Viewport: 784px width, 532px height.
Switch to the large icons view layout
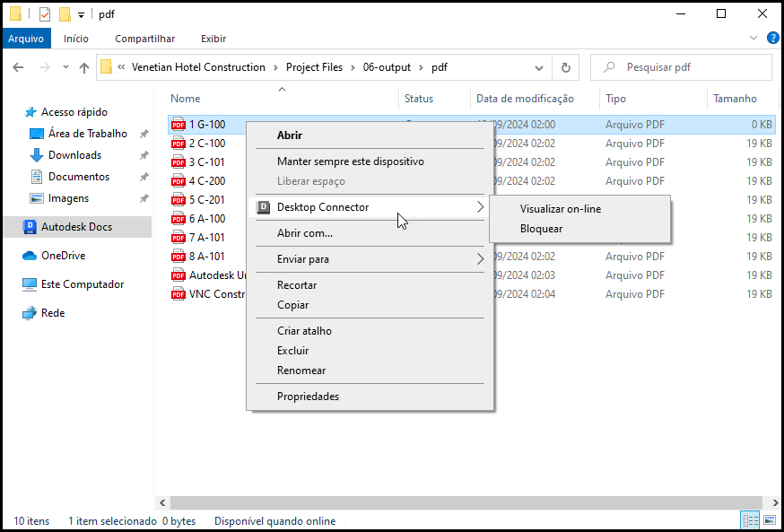[769, 520]
